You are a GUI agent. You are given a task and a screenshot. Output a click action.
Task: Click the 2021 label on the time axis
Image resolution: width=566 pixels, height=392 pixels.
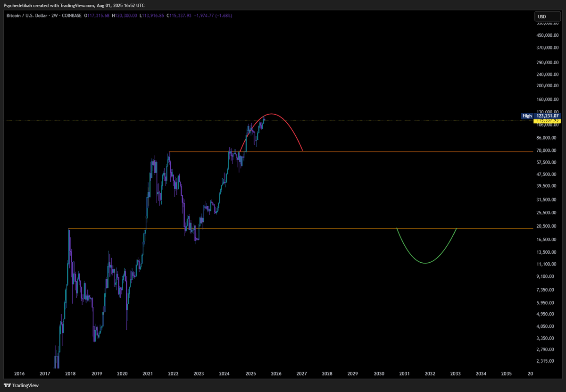(148, 374)
